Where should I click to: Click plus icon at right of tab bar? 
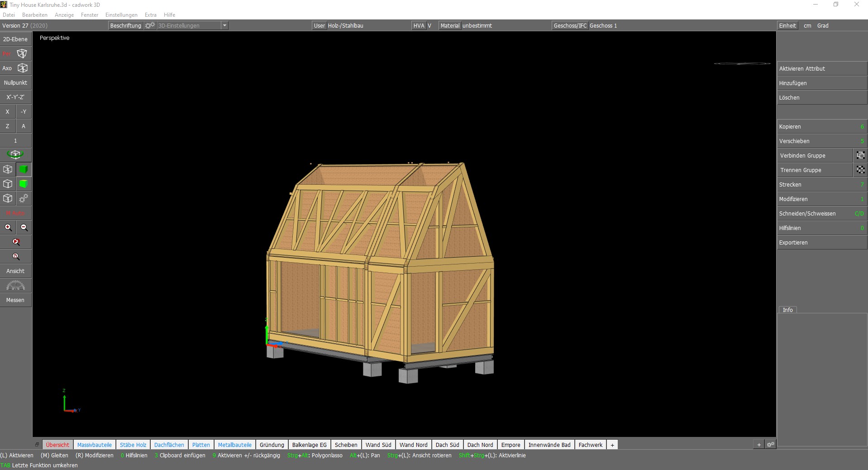click(759, 445)
